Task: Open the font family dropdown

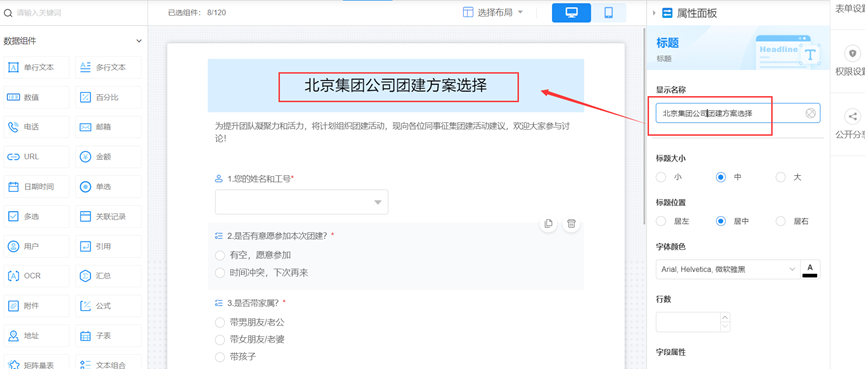Action: tap(728, 269)
